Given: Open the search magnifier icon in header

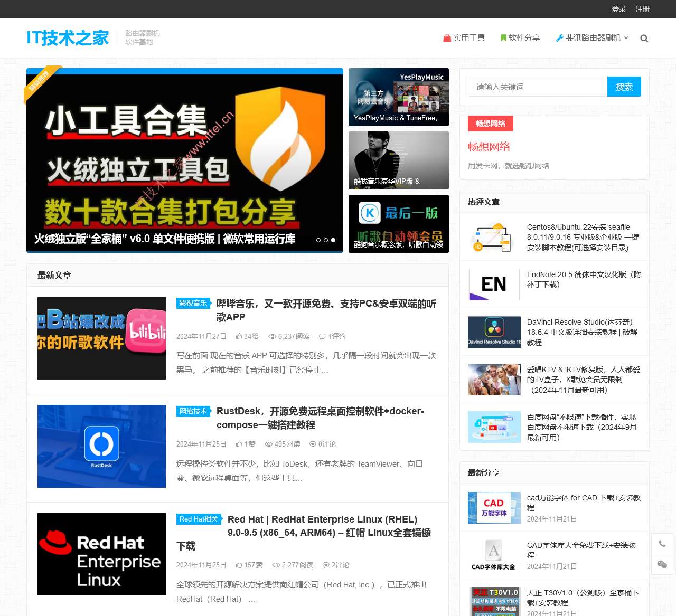Looking at the screenshot, I should point(644,38).
